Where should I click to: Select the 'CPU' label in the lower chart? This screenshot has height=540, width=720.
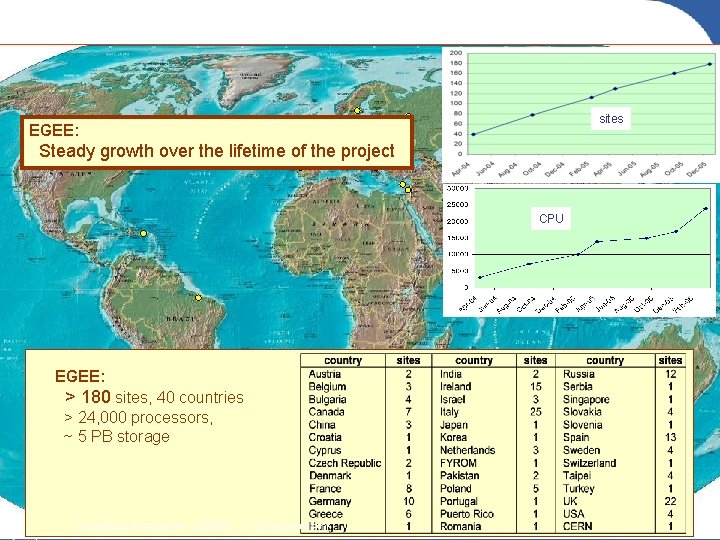pos(551,219)
